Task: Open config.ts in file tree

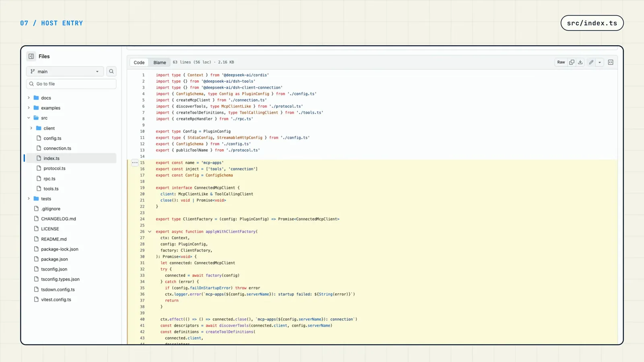Action: tap(52, 138)
